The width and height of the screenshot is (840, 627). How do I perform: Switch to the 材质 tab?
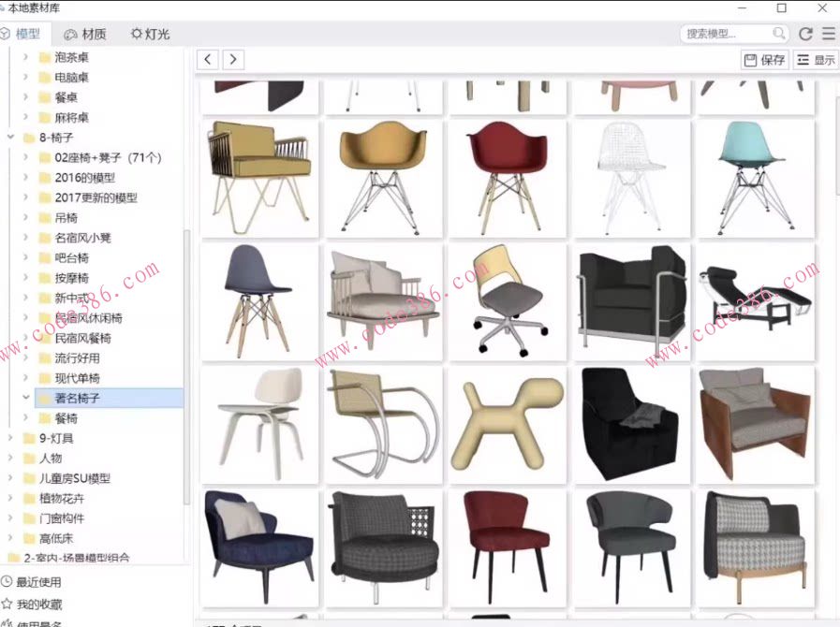tap(85, 35)
